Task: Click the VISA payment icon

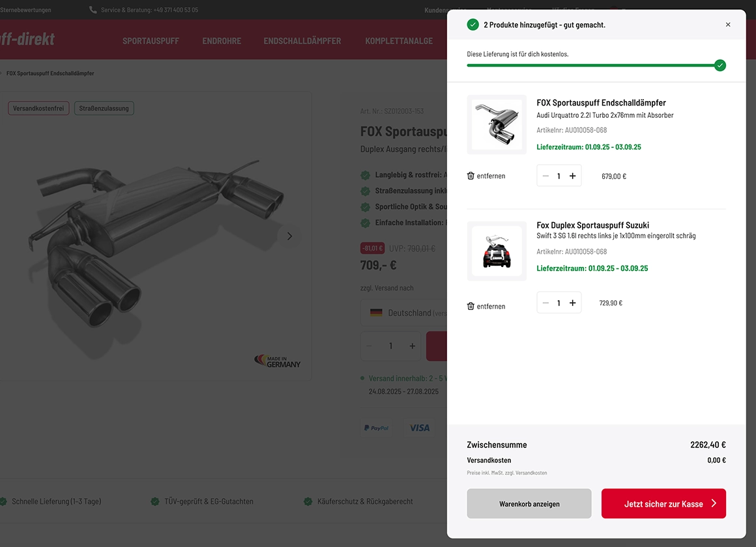Action: [x=420, y=427]
